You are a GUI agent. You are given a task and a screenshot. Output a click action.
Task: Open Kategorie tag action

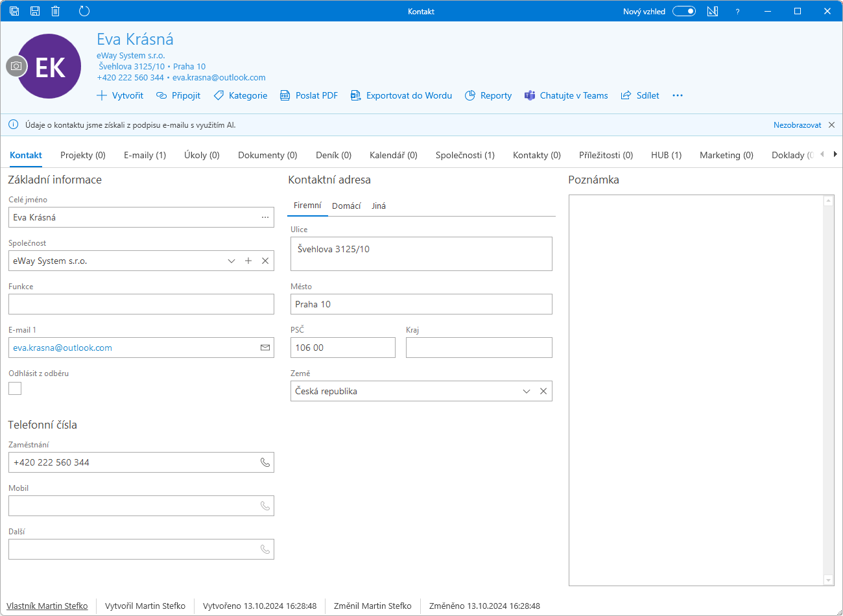[241, 95]
